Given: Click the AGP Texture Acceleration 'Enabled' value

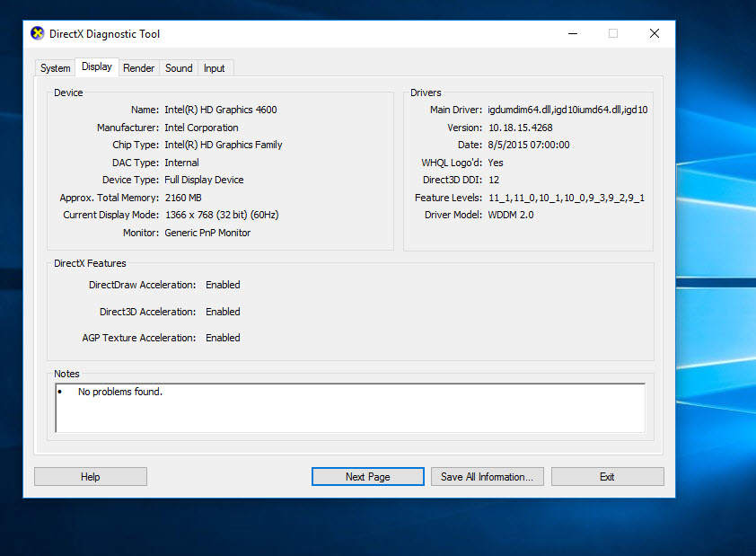Looking at the screenshot, I should coord(223,338).
